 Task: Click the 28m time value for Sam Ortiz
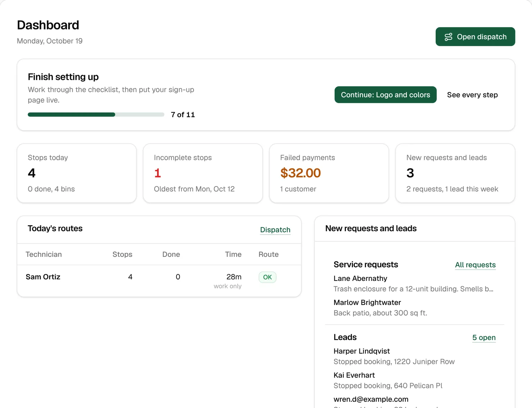pyautogui.click(x=234, y=277)
